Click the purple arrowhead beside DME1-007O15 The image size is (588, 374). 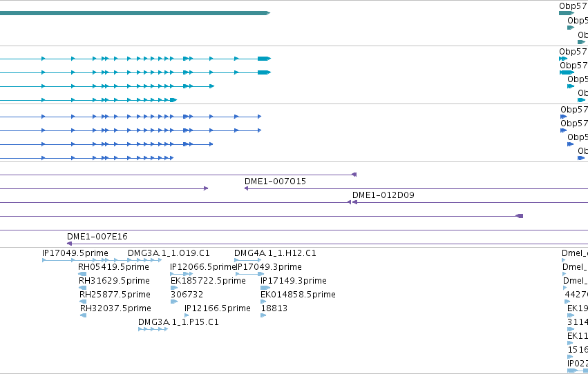pyautogui.click(x=247, y=188)
